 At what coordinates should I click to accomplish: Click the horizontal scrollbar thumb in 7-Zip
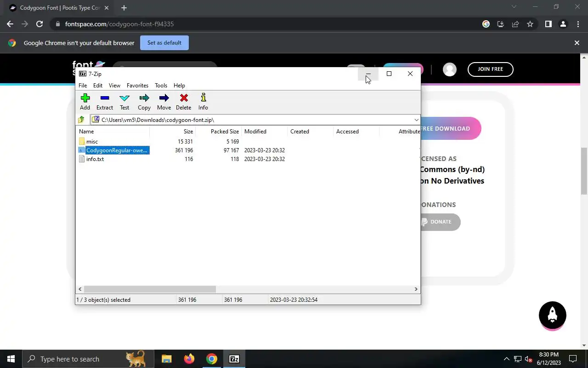(x=149, y=289)
